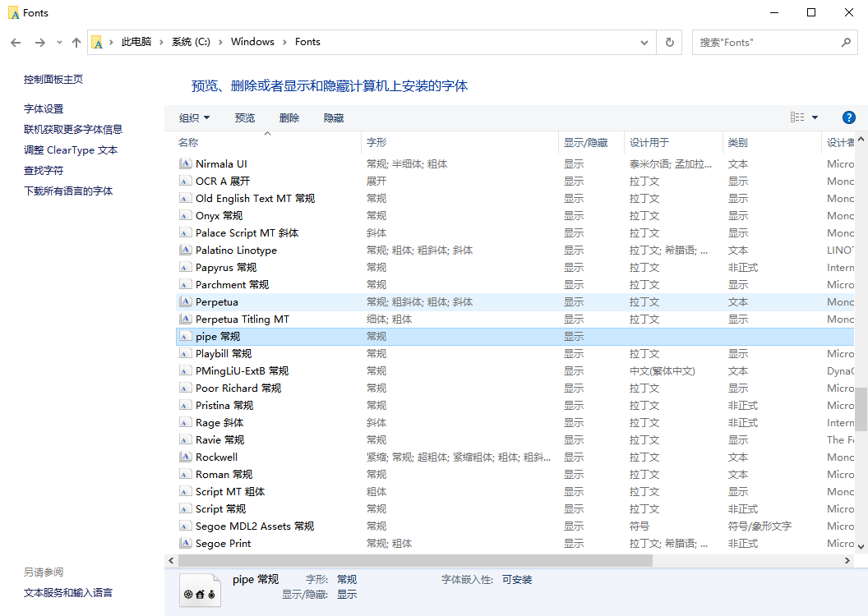Image resolution: width=868 pixels, height=616 pixels.
Task: Click the pipe font preview thumbnail
Action: point(199,591)
